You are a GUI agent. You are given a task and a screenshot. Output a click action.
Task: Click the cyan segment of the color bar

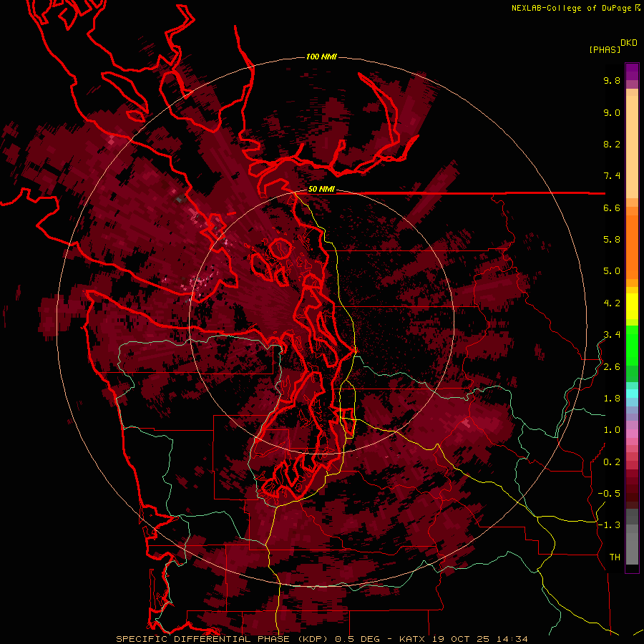tap(632, 394)
